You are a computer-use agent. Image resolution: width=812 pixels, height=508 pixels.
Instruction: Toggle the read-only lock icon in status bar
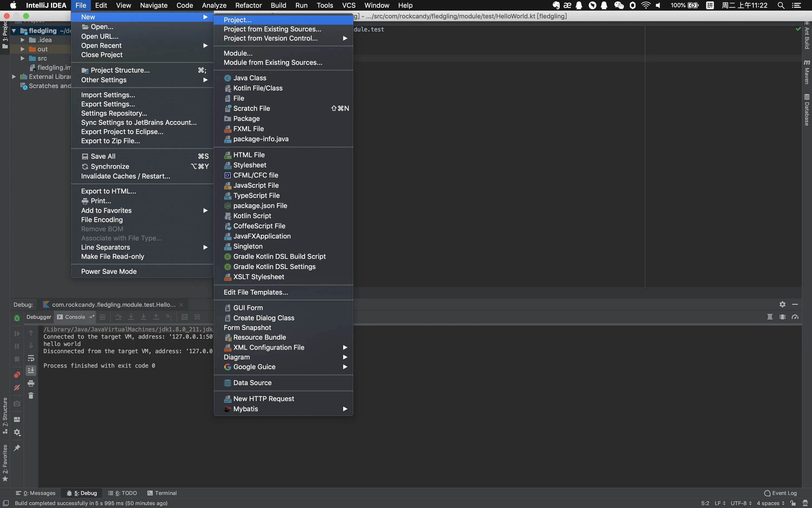click(x=793, y=503)
